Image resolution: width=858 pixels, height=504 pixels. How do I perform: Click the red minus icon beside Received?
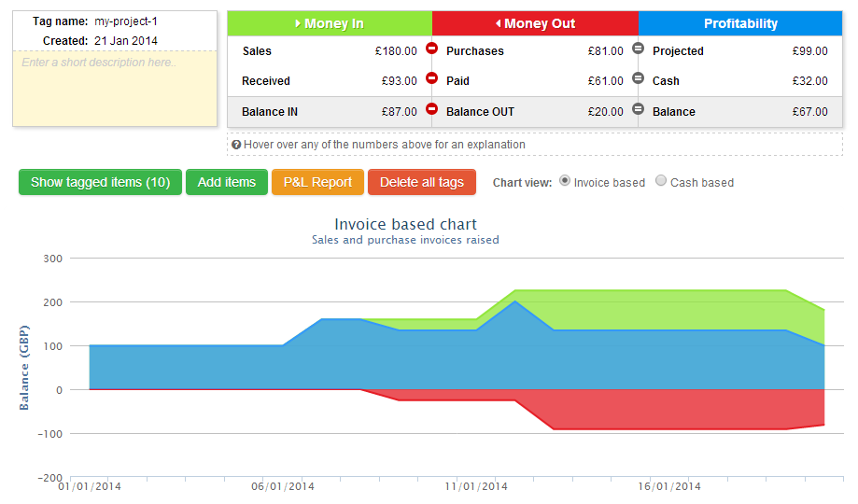pyautogui.click(x=431, y=78)
